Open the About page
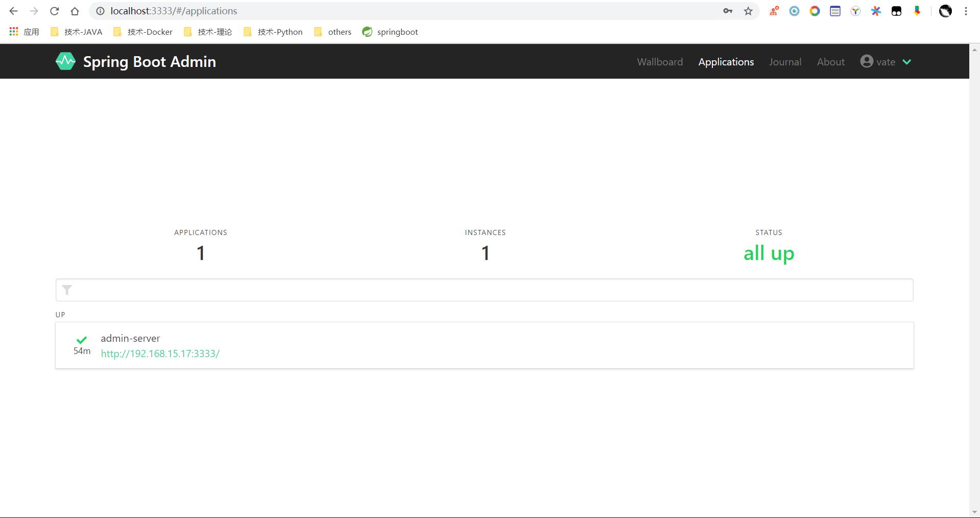 click(831, 62)
